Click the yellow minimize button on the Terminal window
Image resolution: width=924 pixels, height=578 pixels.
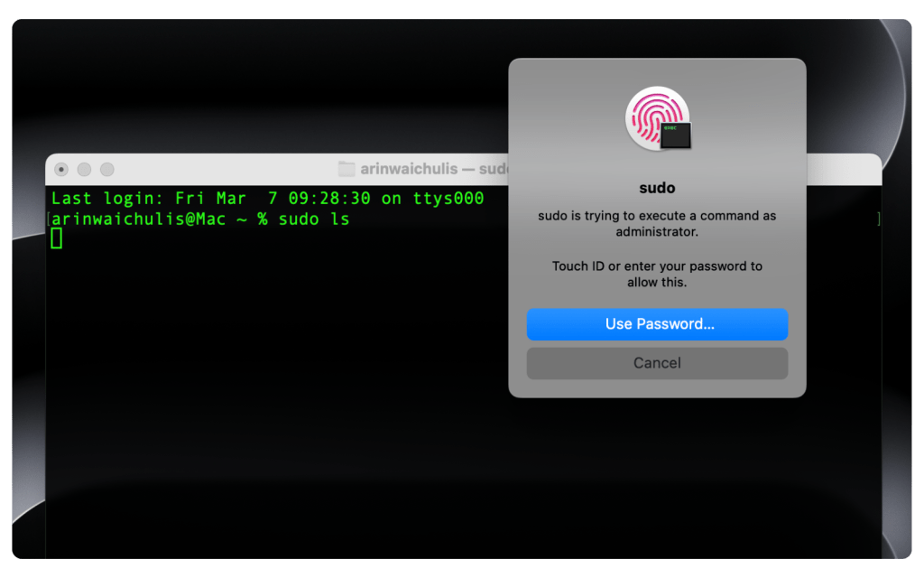click(84, 169)
